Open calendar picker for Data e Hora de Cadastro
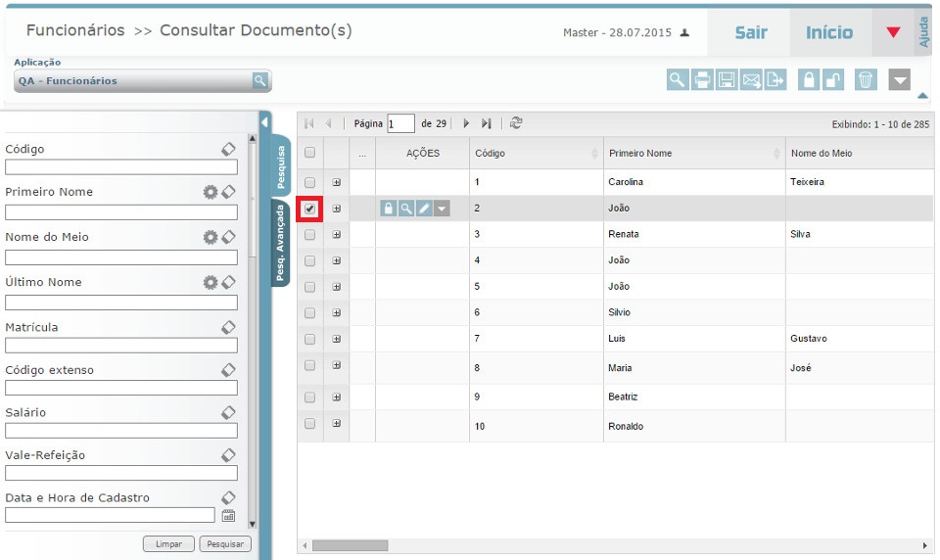940x560 pixels. click(228, 516)
